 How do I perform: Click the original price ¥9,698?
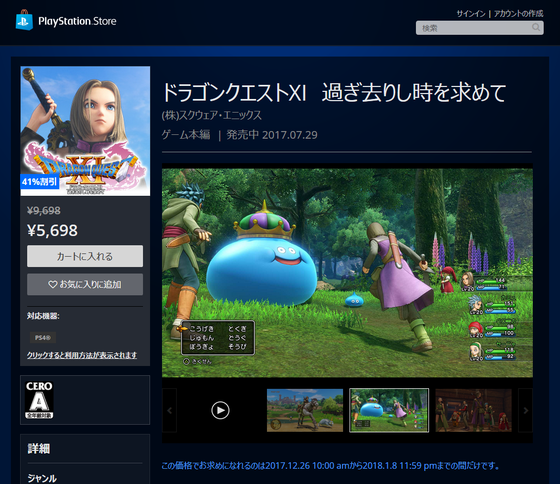(x=44, y=210)
